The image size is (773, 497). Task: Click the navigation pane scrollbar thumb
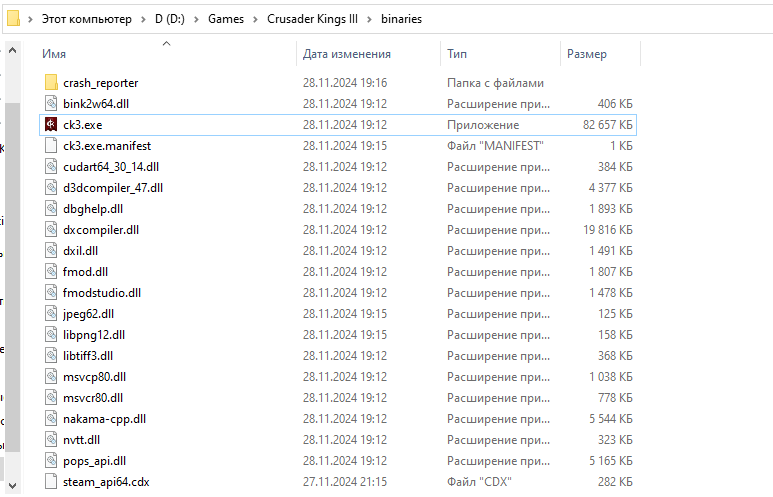[13, 278]
